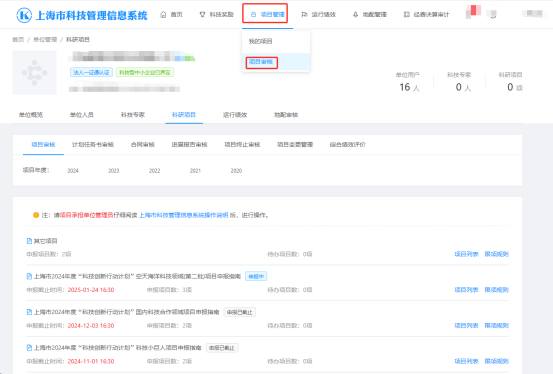This screenshot has width=553, height=374.
Task: Click the trophy icon beside 科技奖励
Action: tap(202, 14)
